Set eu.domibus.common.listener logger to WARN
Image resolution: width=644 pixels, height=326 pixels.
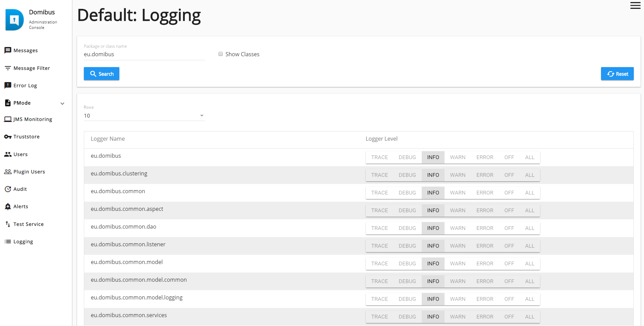point(458,246)
